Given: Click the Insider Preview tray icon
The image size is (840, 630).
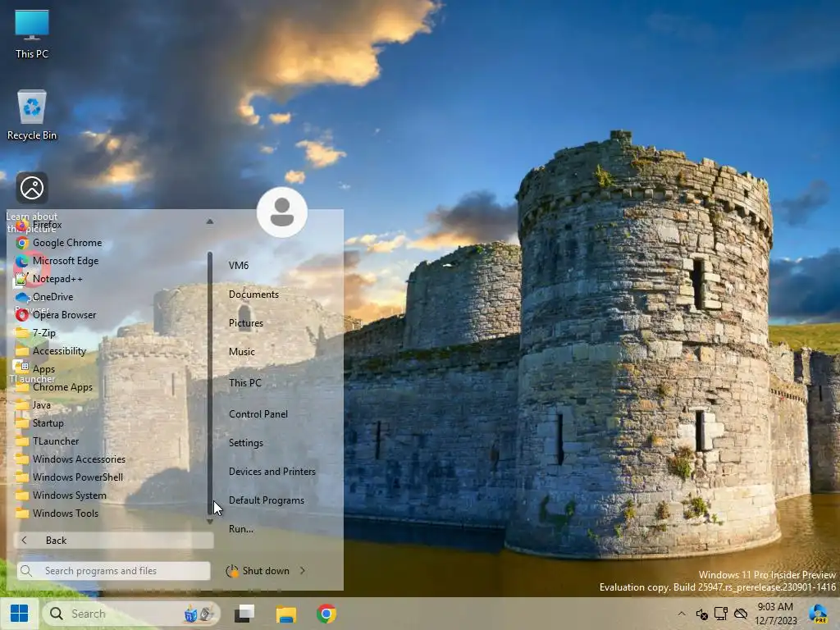Looking at the screenshot, I should (x=818, y=614).
